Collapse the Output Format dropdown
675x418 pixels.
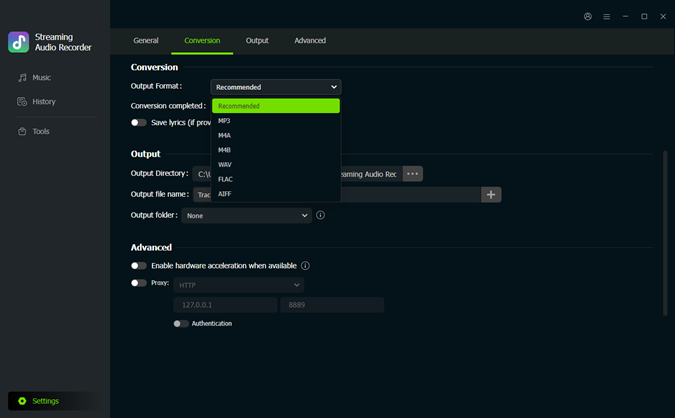click(276, 87)
